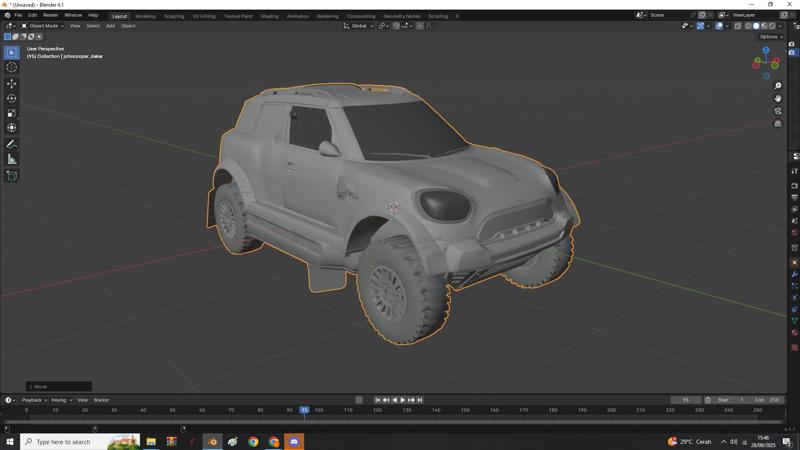The height and width of the screenshot is (450, 800).
Task: Open the Texture properties tab
Action: pyautogui.click(x=794, y=347)
